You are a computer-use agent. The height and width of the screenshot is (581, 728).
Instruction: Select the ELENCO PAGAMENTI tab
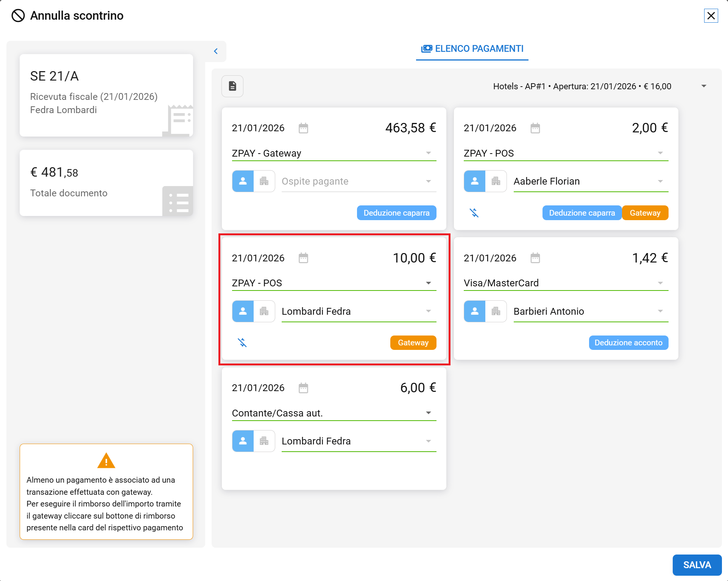472,49
